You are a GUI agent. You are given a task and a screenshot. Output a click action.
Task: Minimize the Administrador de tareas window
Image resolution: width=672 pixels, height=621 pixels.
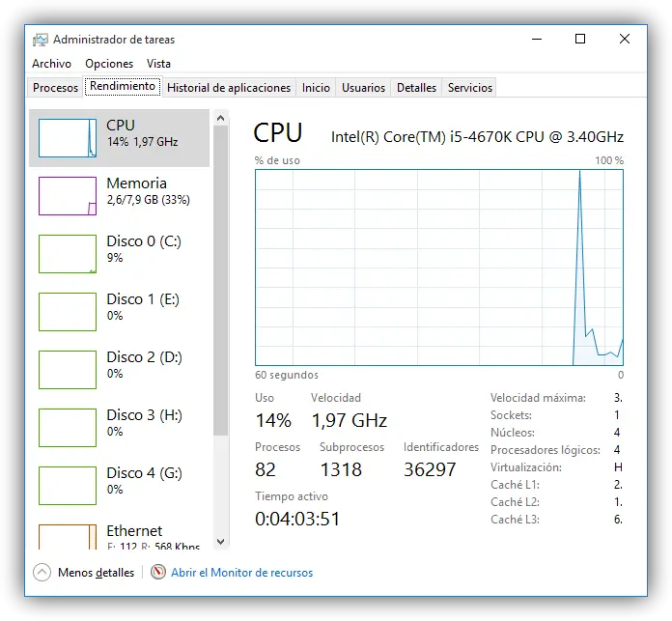(537, 39)
